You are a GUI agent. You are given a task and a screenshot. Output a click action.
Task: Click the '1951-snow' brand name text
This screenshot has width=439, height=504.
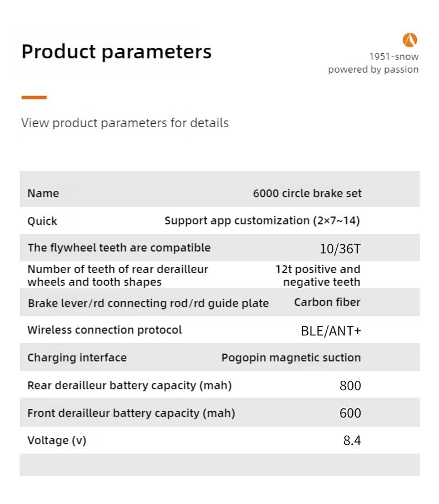tap(393, 57)
